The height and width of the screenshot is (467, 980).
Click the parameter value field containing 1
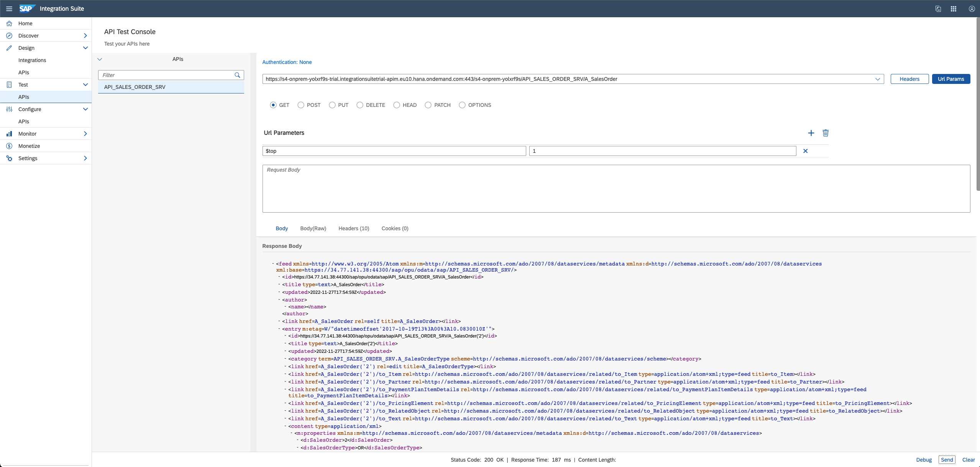click(x=663, y=151)
